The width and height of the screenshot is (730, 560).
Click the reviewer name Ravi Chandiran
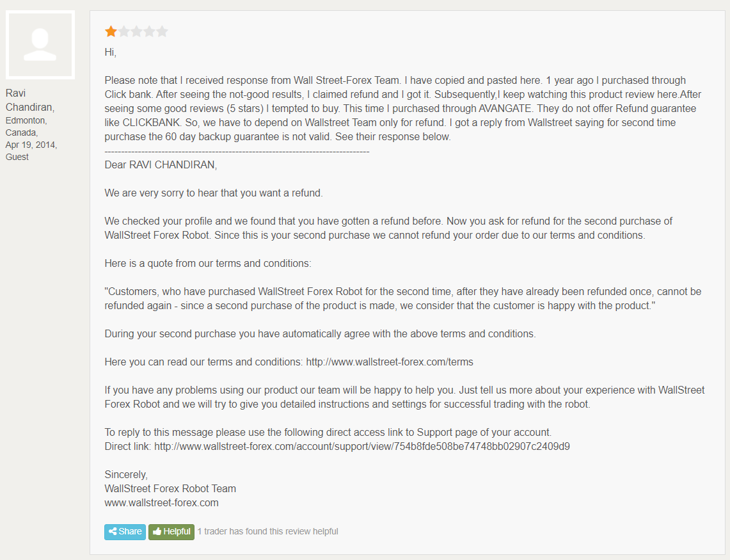coord(30,100)
